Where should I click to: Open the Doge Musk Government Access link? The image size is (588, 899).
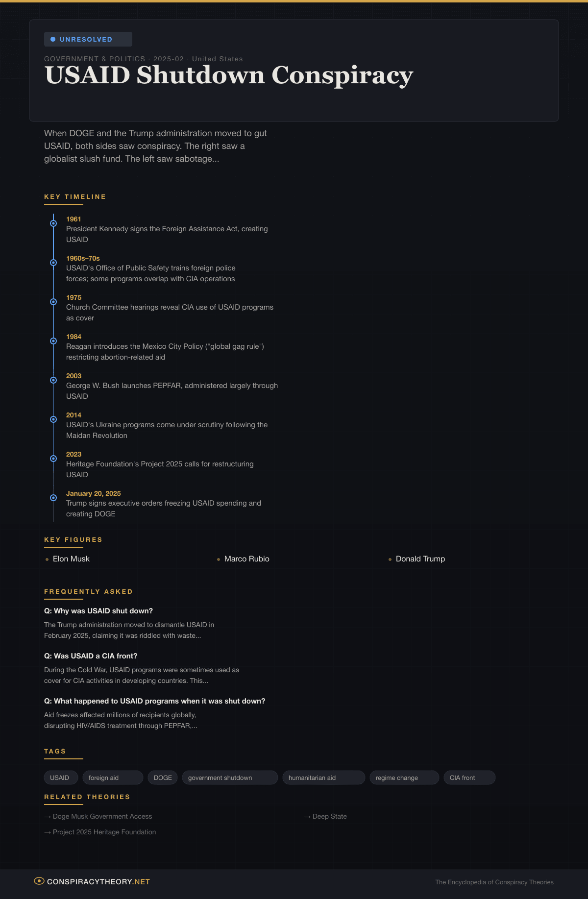[102, 816]
